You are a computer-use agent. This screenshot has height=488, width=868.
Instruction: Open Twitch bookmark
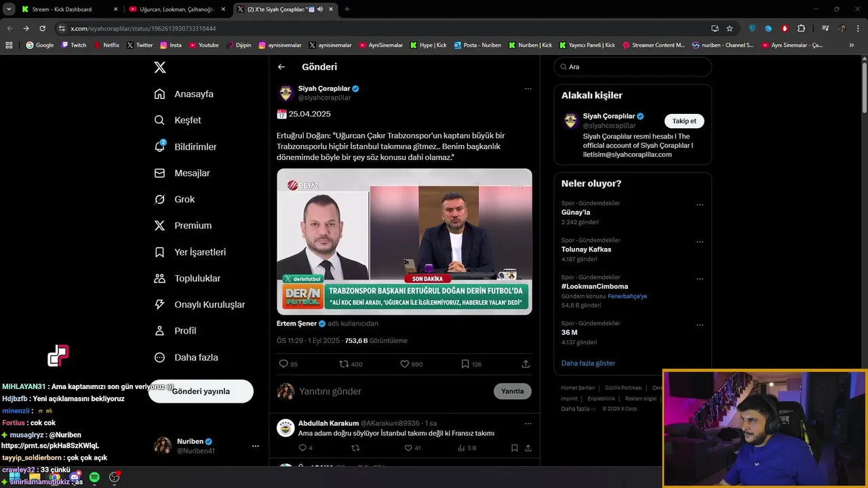[x=74, y=45]
